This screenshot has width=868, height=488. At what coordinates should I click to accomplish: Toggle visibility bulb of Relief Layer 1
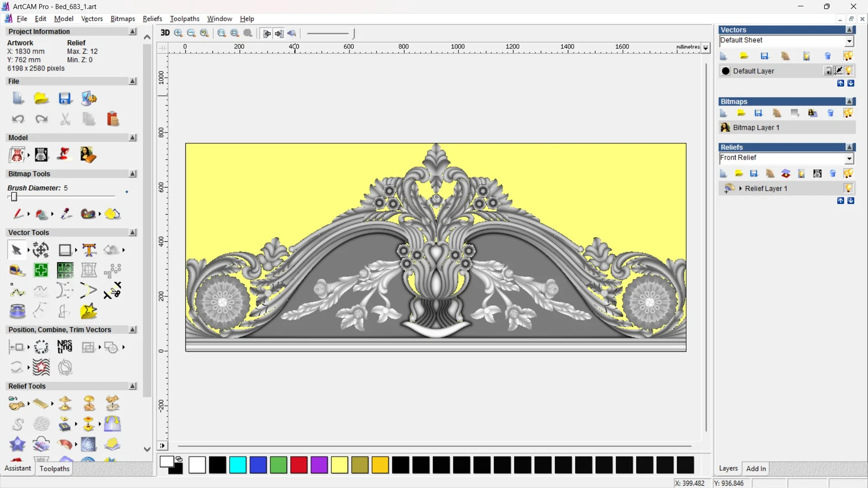pyautogui.click(x=848, y=188)
